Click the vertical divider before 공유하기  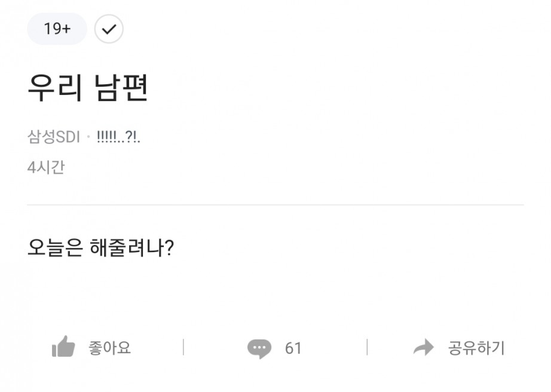pyautogui.click(x=367, y=348)
